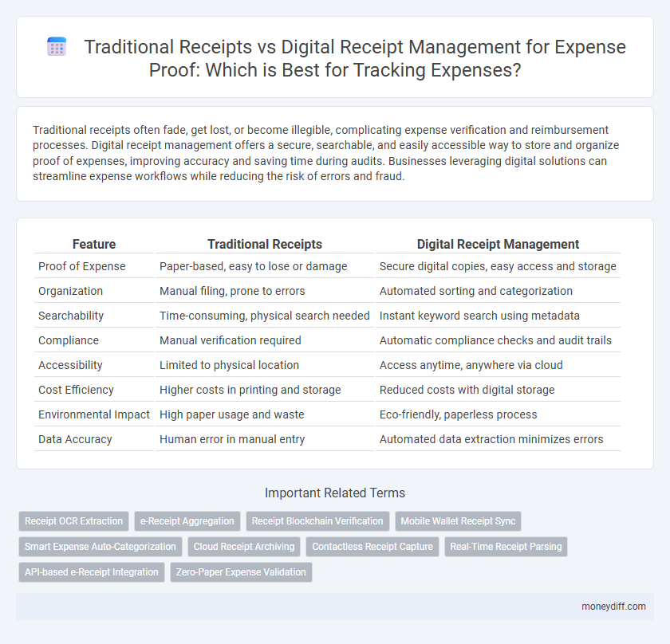Open the e-Receipt Aggregation tag
Image resolution: width=670 pixels, height=644 pixels.
pyautogui.click(x=187, y=521)
